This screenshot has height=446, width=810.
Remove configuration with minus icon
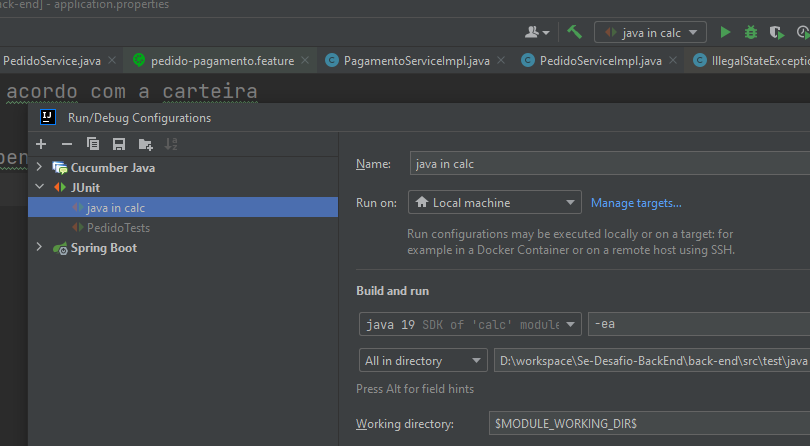pyautogui.click(x=67, y=144)
